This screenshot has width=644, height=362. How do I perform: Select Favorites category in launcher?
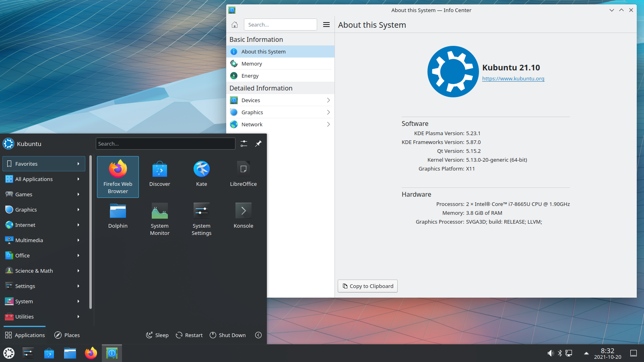43,164
